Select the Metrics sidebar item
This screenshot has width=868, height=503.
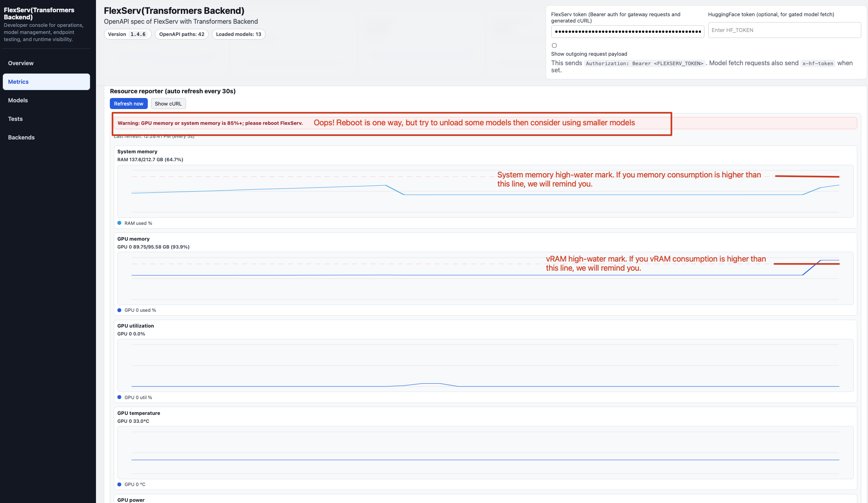[x=46, y=82]
